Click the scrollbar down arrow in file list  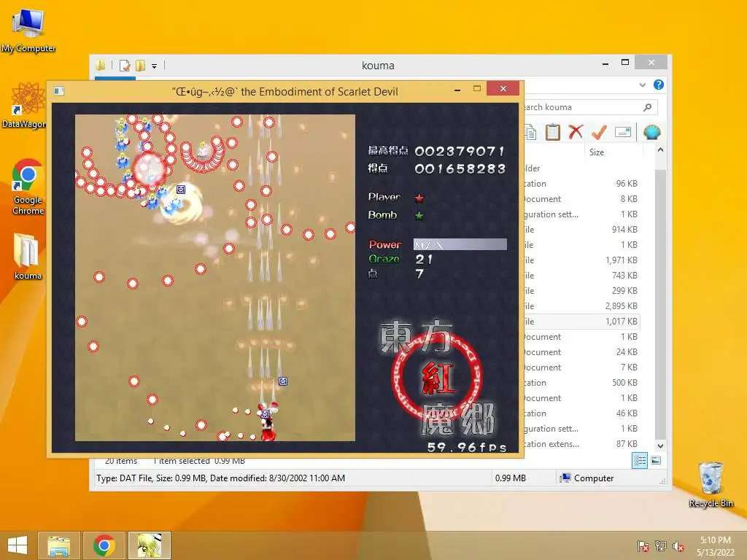660,446
